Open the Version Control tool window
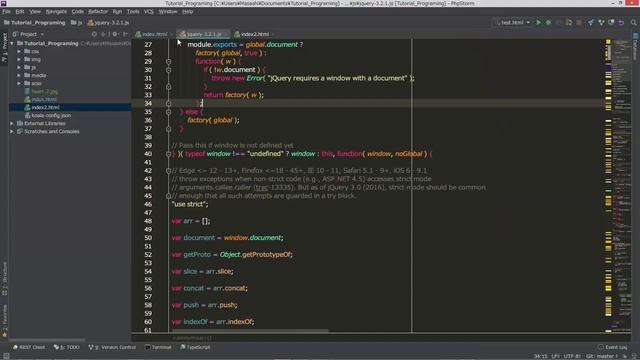Screen dimensions: 640x360 (112, 347)
